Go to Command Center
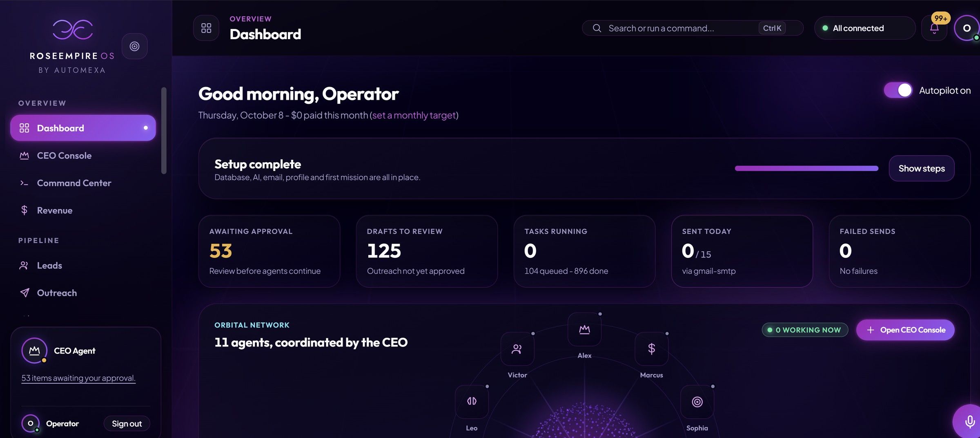This screenshot has width=980, height=438. [83, 183]
